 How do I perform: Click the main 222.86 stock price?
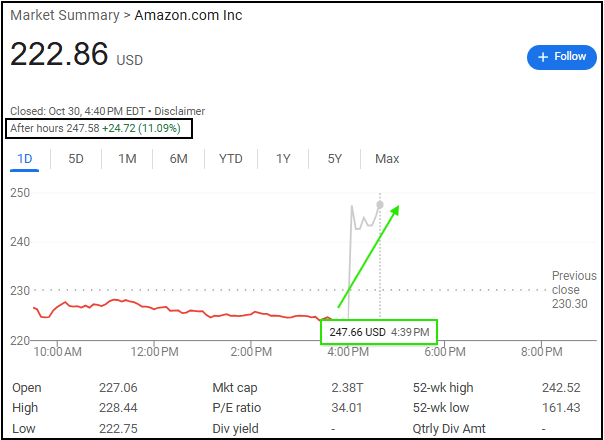(x=59, y=55)
